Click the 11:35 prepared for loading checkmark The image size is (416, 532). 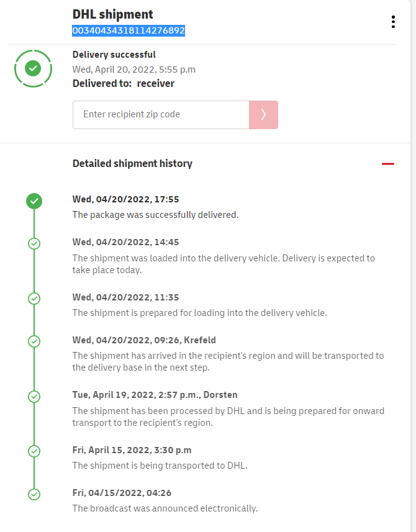34,299
